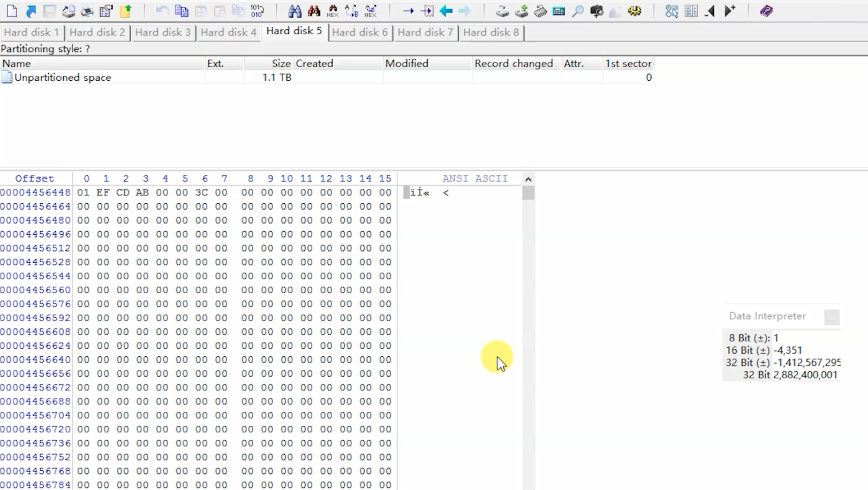The width and height of the screenshot is (868, 490).
Task: Close the Data Interpreter panel
Action: pos(832,317)
